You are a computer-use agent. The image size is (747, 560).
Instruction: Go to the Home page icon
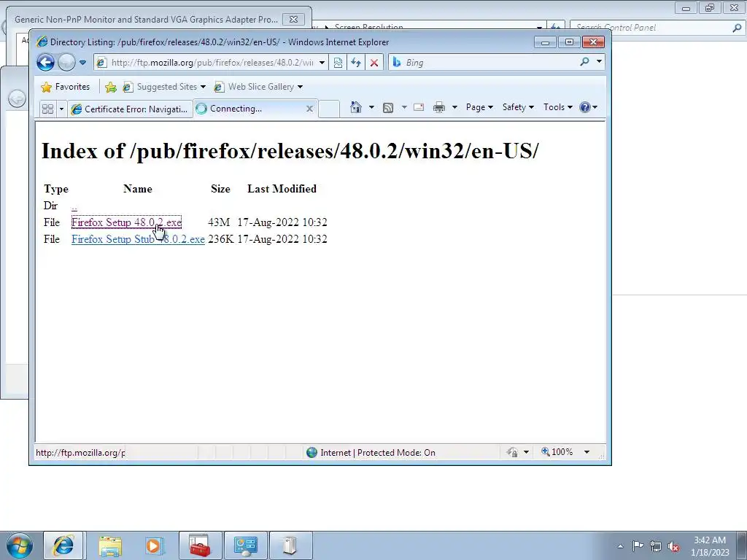tap(356, 107)
